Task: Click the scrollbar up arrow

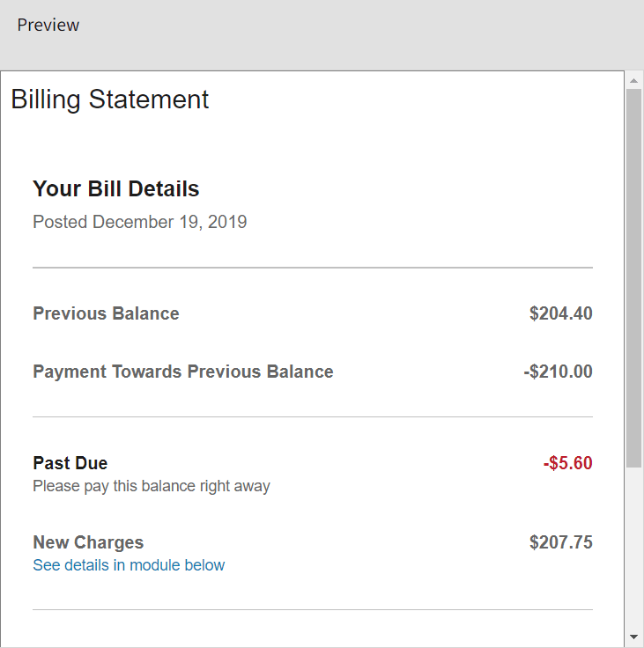Action: 633,80
